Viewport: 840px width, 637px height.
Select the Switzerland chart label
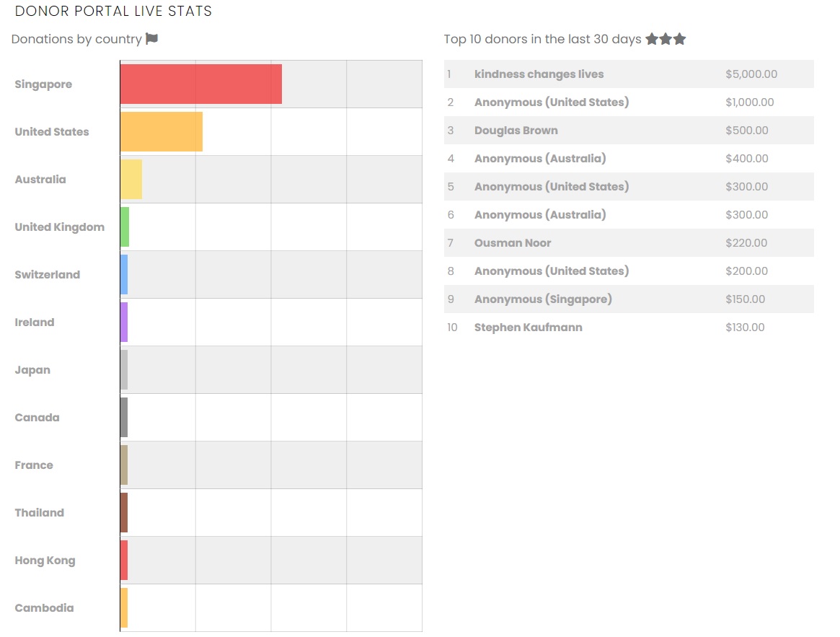[x=47, y=275]
